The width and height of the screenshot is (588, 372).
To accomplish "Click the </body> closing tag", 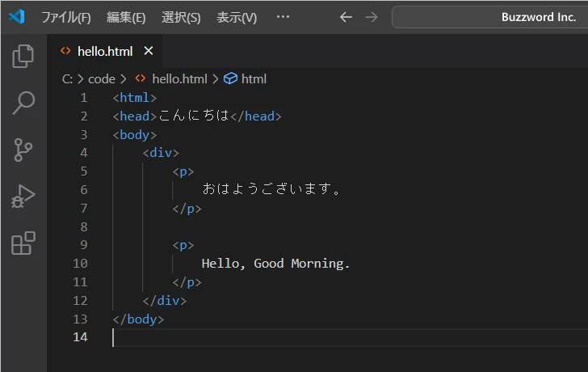I will pyautogui.click(x=138, y=319).
